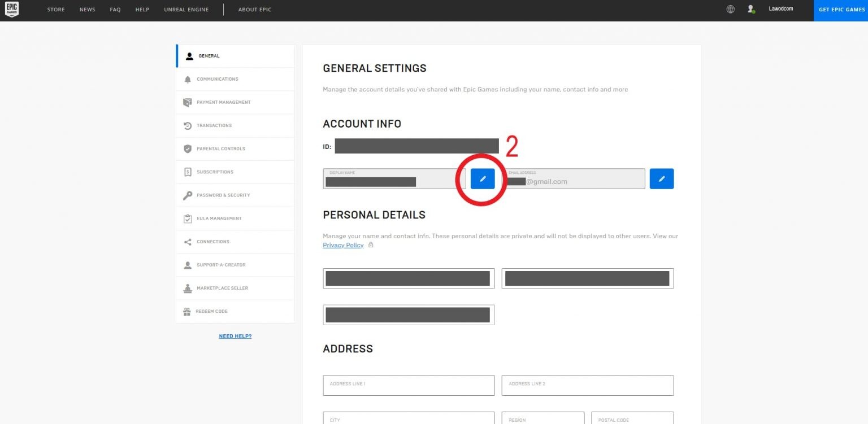Click the Transactions history icon
This screenshot has width=868, height=424.
188,125
